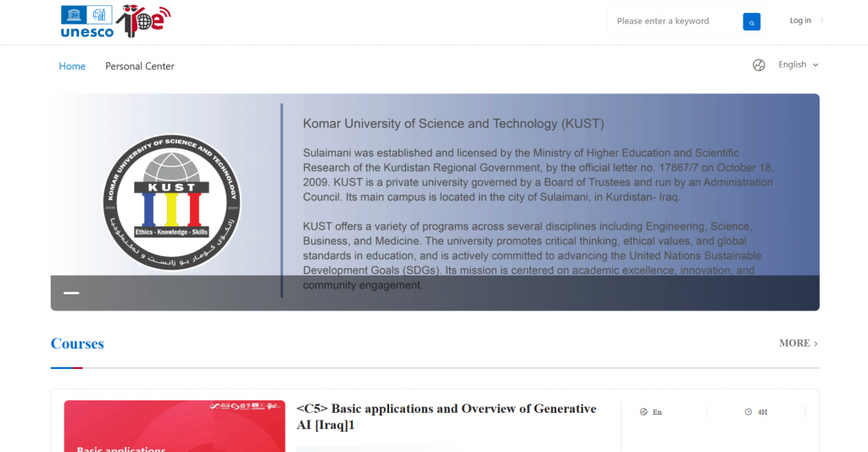Click the KUST university seal emblem
868x452 pixels.
coord(171,202)
